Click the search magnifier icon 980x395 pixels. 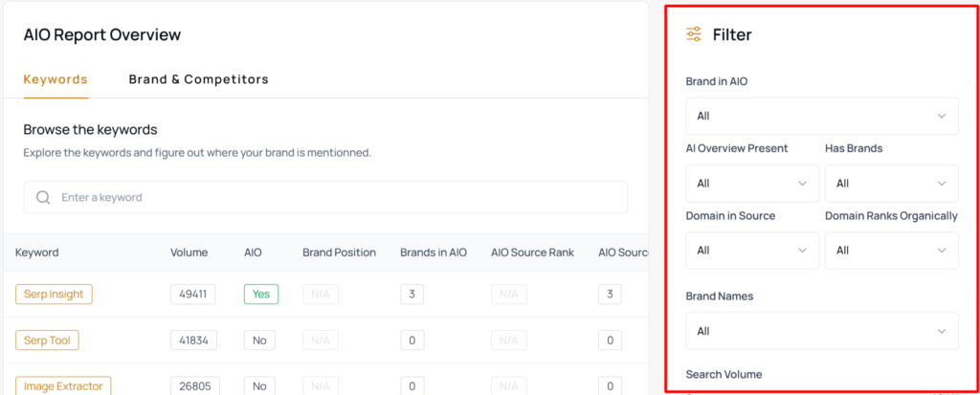[43, 197]
